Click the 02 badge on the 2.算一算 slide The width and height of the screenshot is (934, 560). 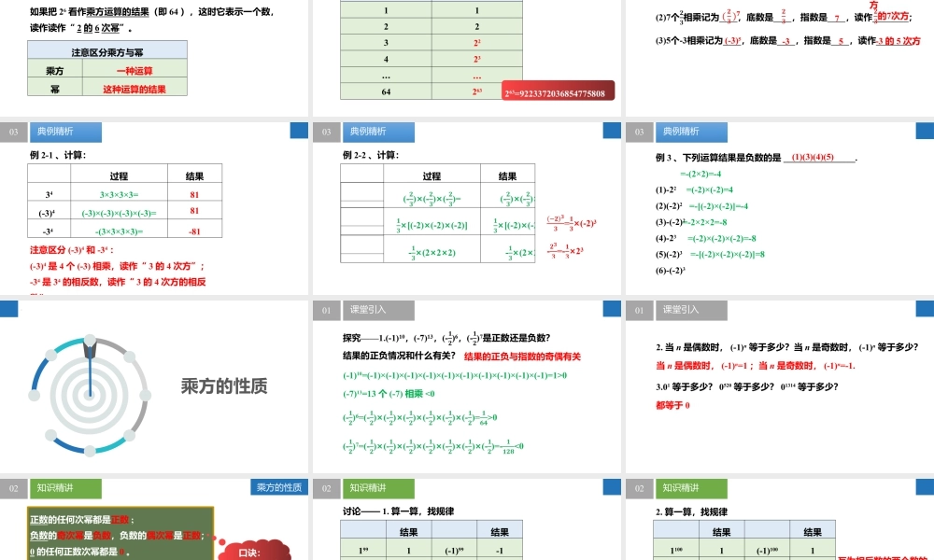point(639,488)
